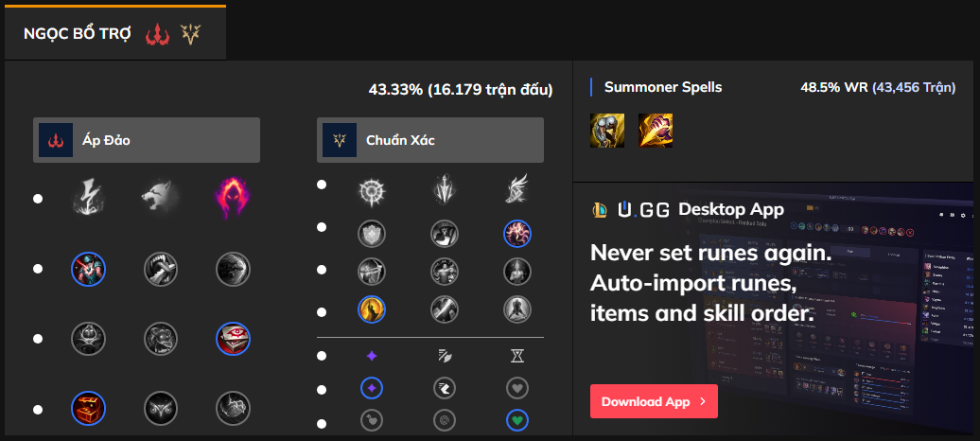Image resolution: width=980 pixels, height=441 pixels.
Task: Click the Treasure Hunter chest rune
Action: point(89,409)
